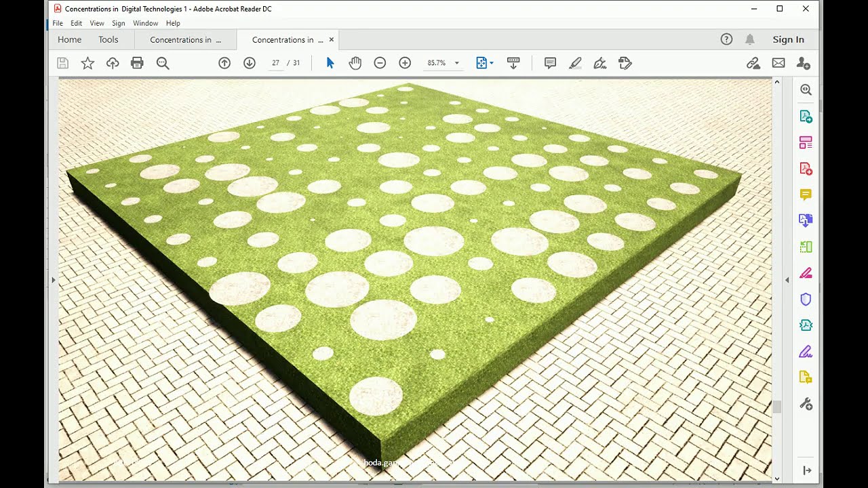Close the active Concentrations in tab

pyautogui.click(x=331, y=39)
